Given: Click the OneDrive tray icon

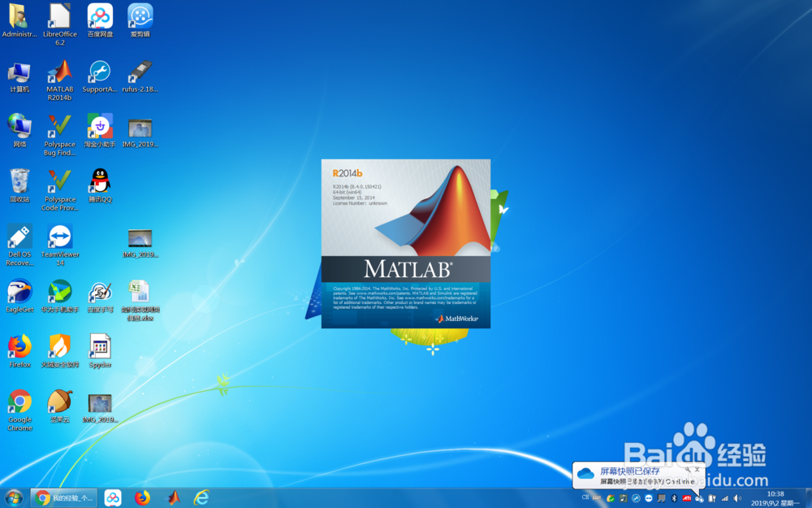Looking at the screenshot, I should pos(699,499).
